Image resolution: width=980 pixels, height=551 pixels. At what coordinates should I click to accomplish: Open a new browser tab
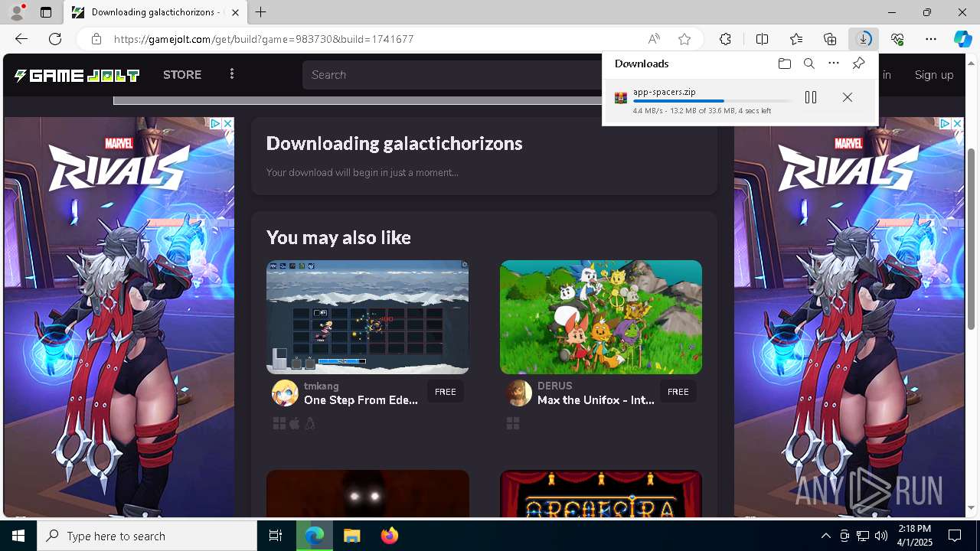click(261, 12)
